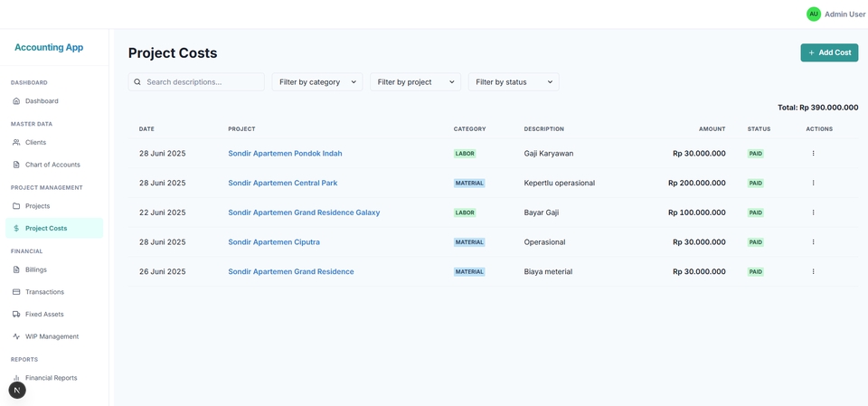Click the Projects folder icon

(16, 206)
